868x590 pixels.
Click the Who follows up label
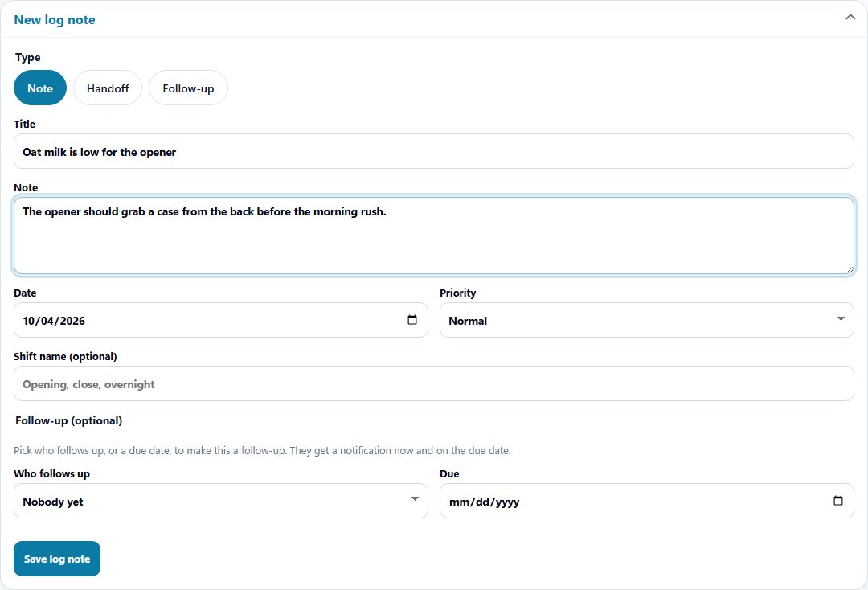pos(51,473)
